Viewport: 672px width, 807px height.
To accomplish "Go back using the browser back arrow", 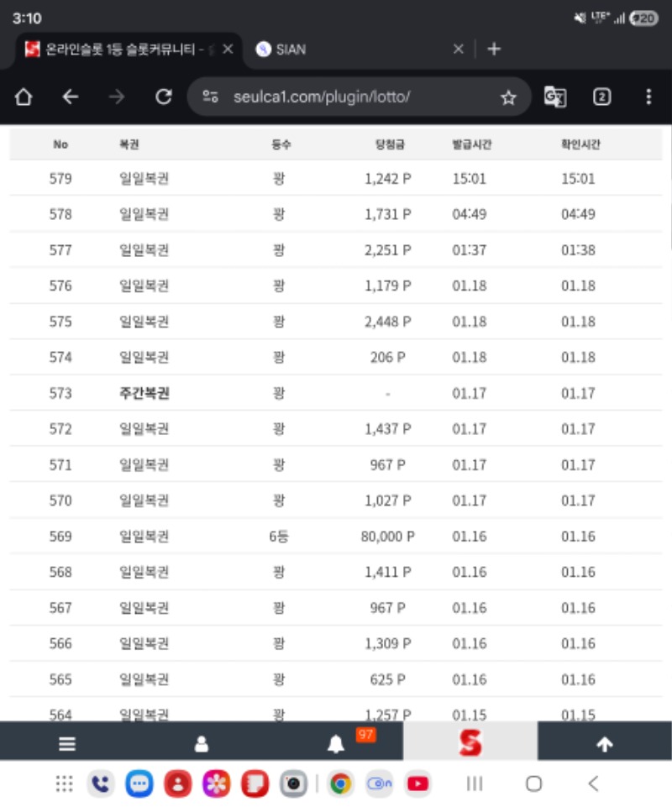I will coord(71,97).
